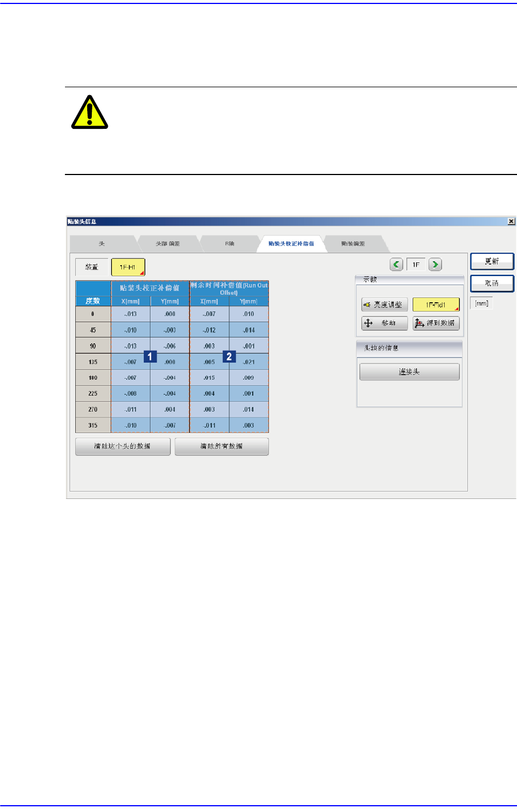Click the 连接头 connect head button
Viewport: 517px width, 812px height.
[409, 372]
